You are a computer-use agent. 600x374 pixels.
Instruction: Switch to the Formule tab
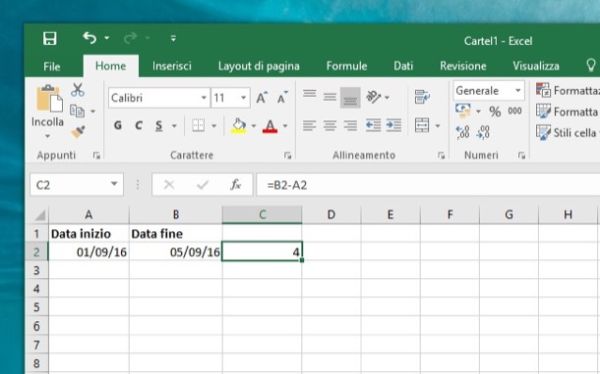[346, 66]
